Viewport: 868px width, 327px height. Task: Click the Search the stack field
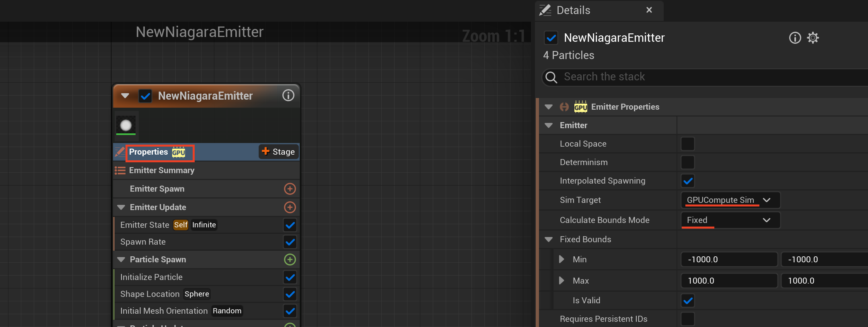pos(705,77)
